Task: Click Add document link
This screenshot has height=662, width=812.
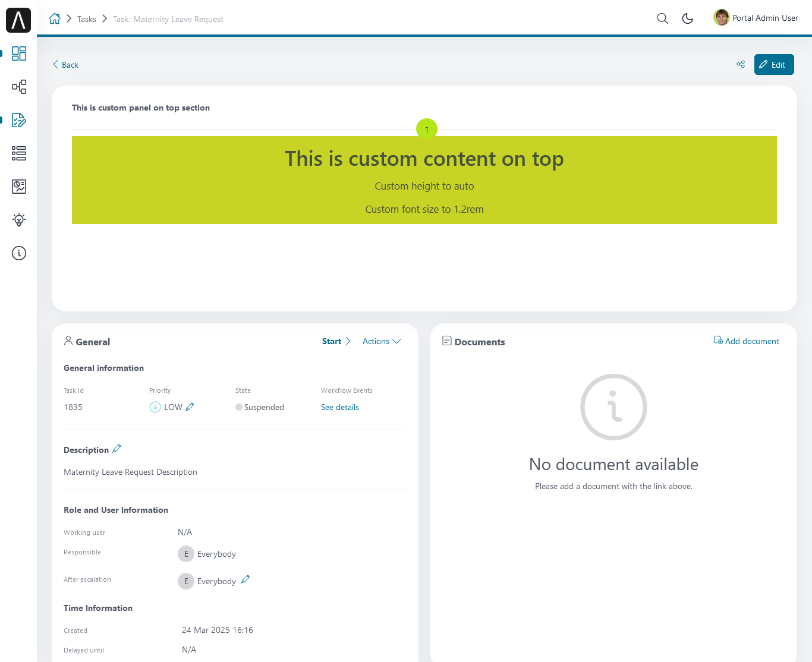Action: (x=747, y=341)
